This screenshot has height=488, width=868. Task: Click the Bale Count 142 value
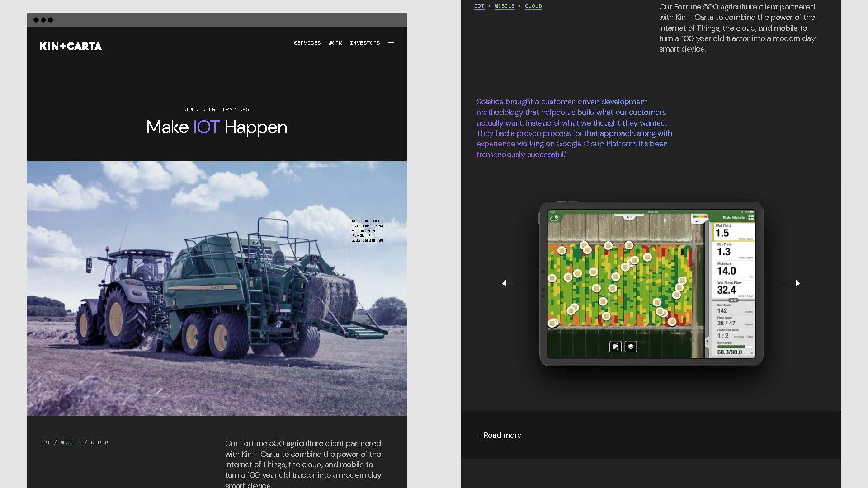coord(722,311)
